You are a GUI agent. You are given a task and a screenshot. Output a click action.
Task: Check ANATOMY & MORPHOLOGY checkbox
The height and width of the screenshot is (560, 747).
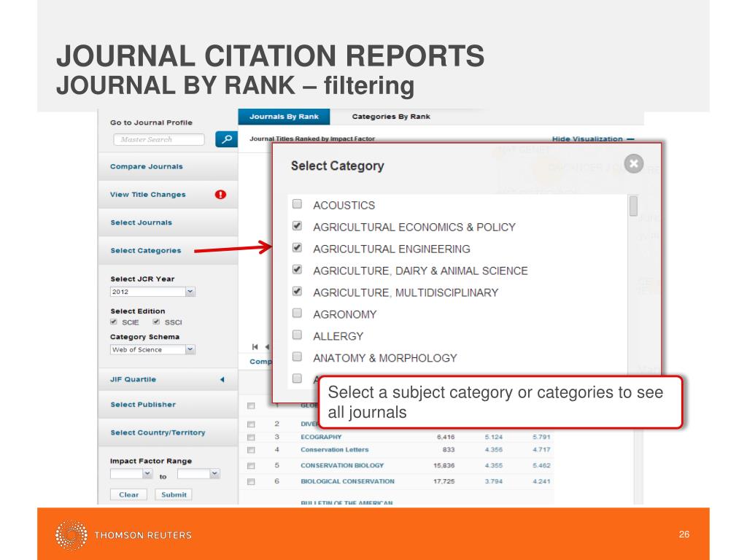[x=297, y=357]
